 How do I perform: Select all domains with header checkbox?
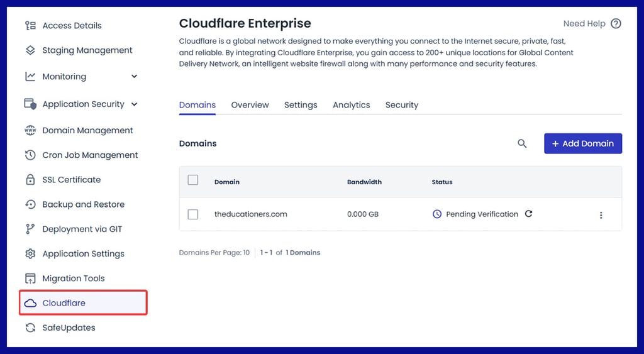coord(192,180)
